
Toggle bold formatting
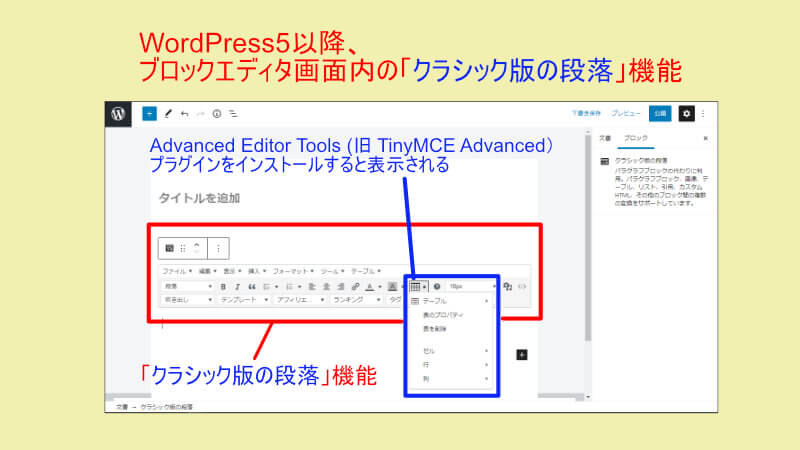tap(223, 287)
